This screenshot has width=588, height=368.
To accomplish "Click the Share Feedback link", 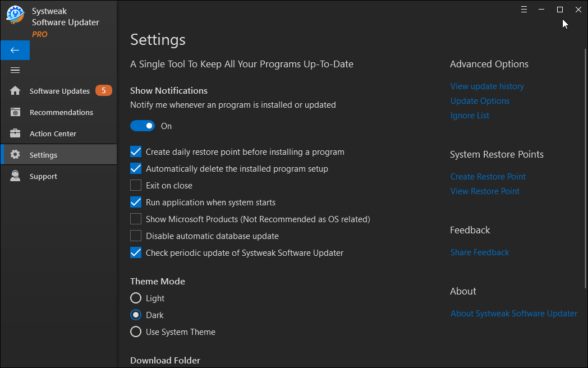I will coord(480,252).
